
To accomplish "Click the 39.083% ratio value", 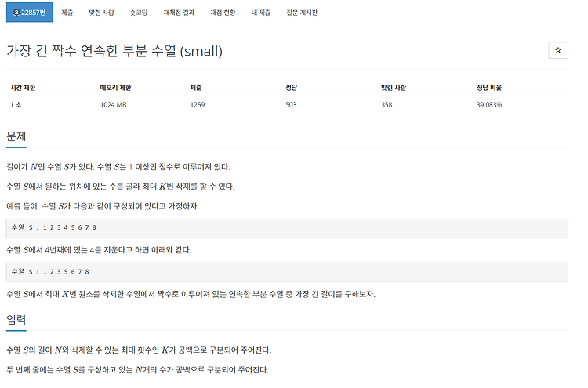I will click(x=489, y=105).
